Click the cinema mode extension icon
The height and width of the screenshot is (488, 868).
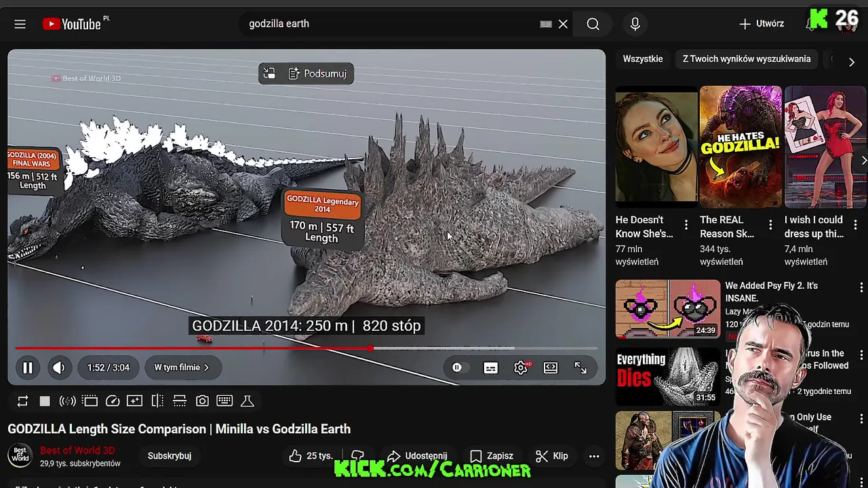90,401
